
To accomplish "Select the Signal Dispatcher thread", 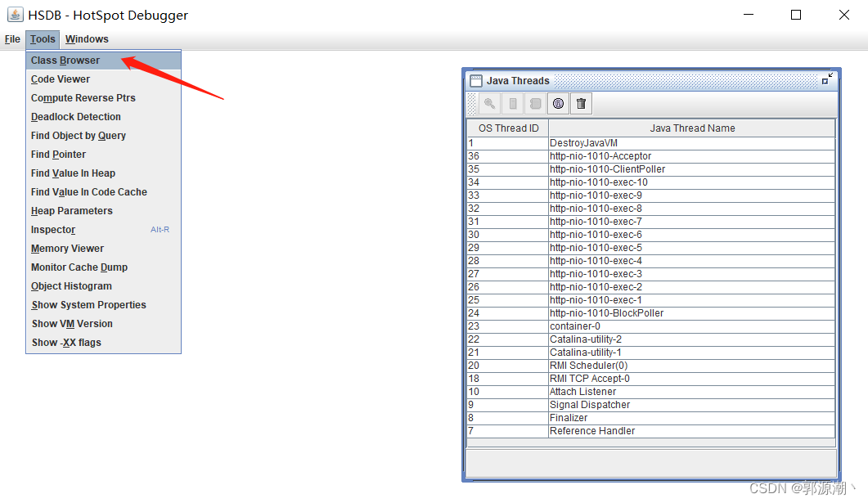I will point(651,405).
